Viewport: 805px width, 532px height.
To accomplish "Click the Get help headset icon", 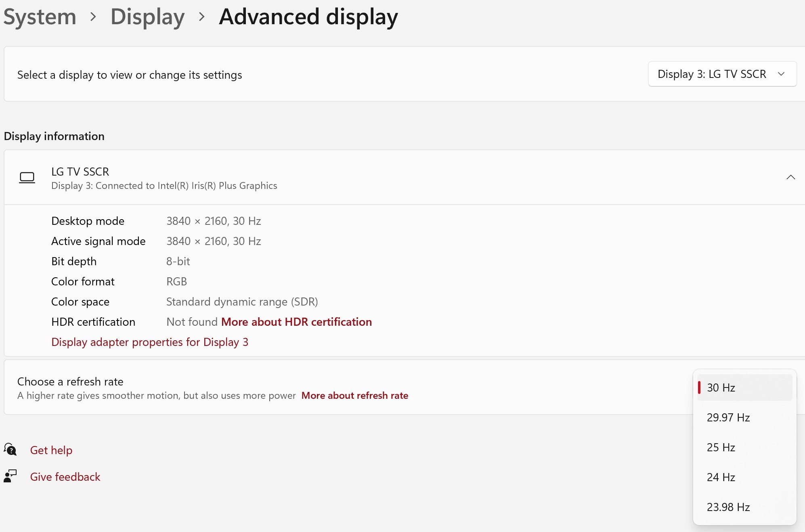I will [10, 449].
